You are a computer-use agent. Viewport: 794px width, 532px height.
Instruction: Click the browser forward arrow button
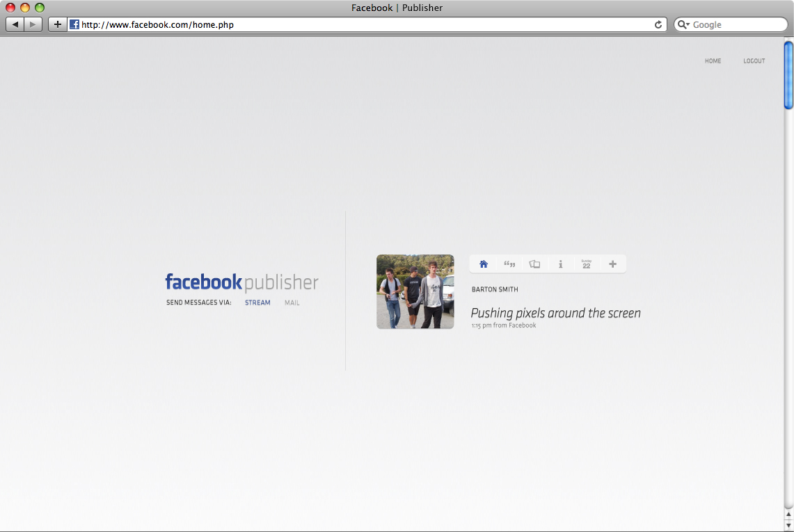point(33,24)
